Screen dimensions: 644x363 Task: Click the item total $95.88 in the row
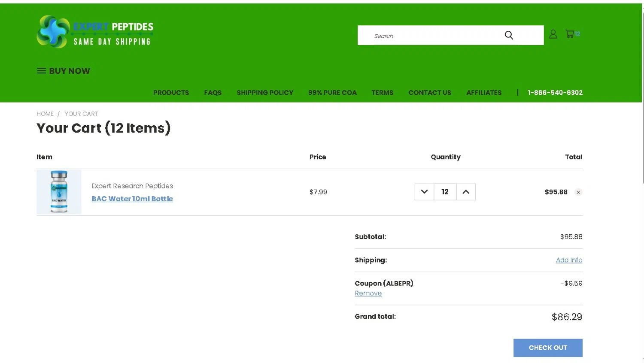pos(556,192)
